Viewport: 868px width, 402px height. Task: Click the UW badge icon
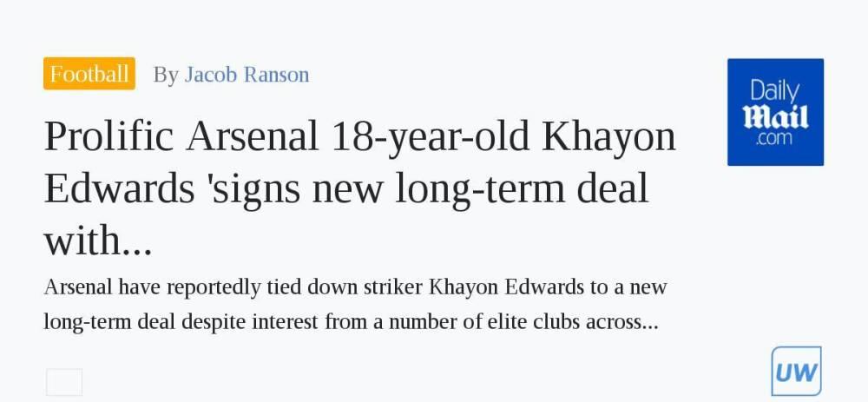pyautogui.click(x=796, y=371)
